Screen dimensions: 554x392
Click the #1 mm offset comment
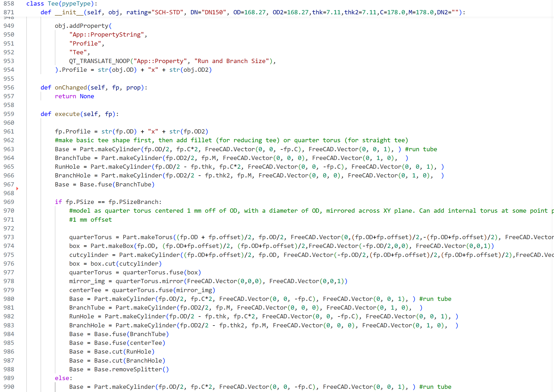(90, 220)
